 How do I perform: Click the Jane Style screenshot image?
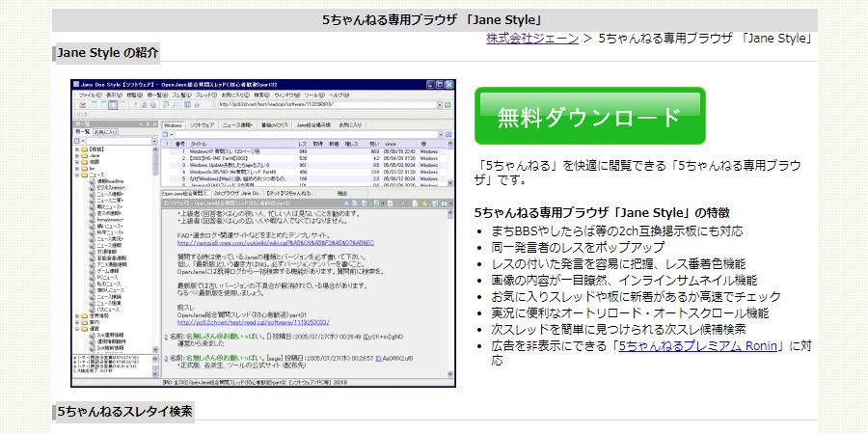click(263, 233)
